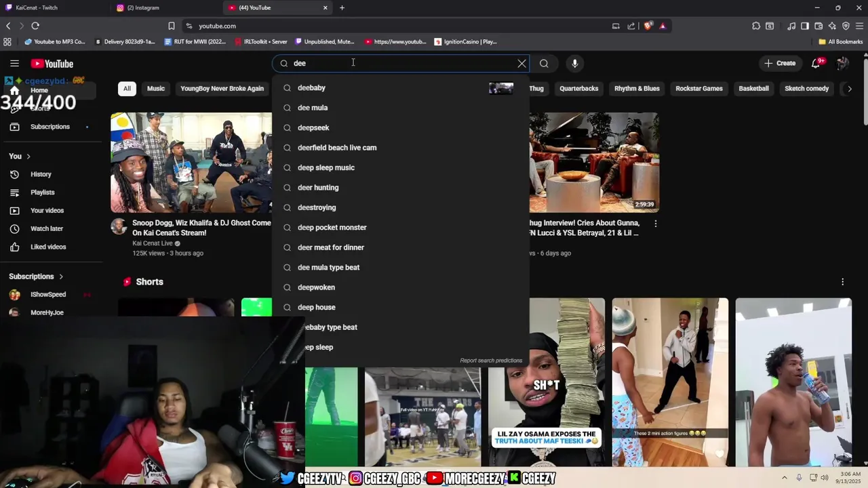Screen dimensions: 868x488
Task: Open History in the sidebar
Action: (41, 175)
